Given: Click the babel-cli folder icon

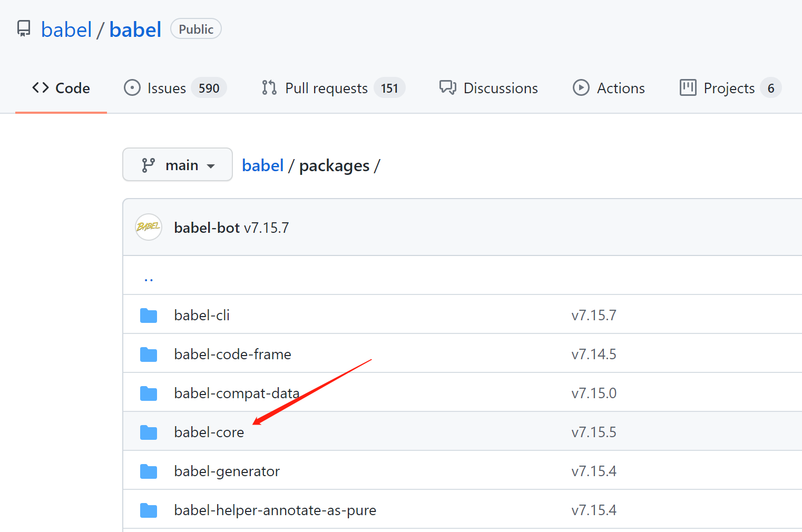Looking at the screenshot, I should tap(149, 316).
